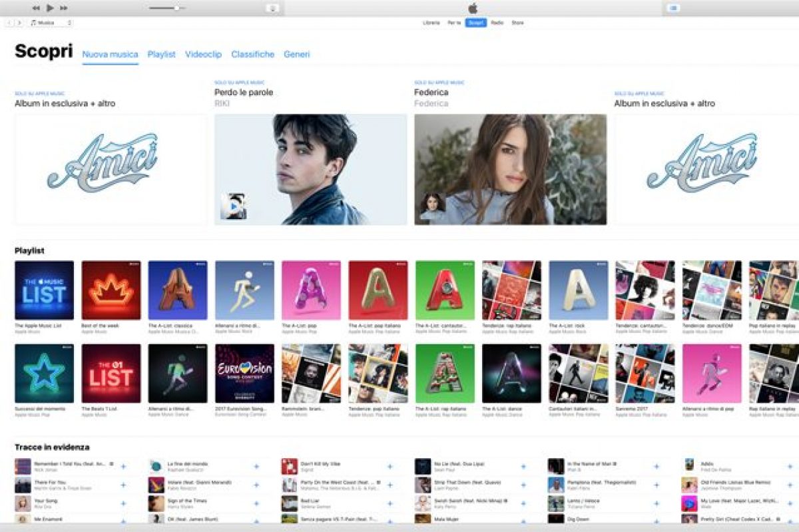Image resolution: width=799 pixels, height=532 pixels.
Task: Open the Successi del momento star playlist
Action: click(45, 374)
